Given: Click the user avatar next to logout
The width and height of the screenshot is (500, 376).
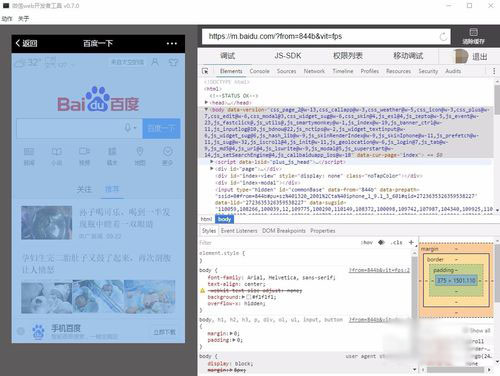Looking at the screenshot, I should (x=462, y=56).
